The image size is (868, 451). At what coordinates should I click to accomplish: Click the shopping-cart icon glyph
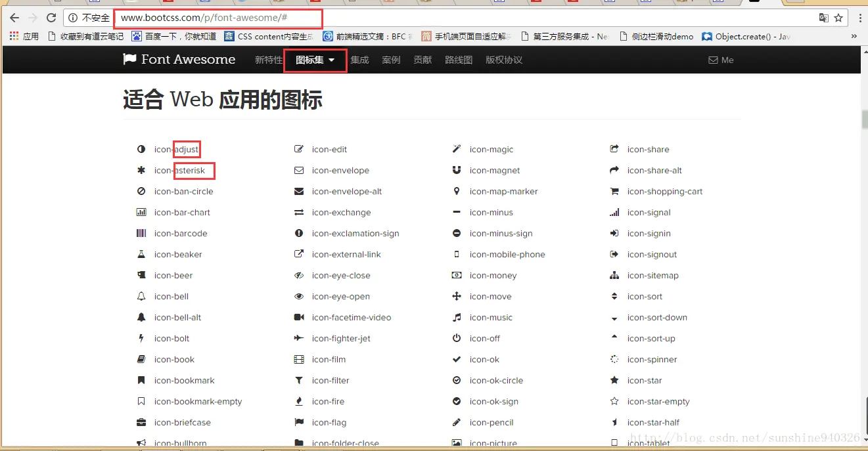tap(614, 191)
